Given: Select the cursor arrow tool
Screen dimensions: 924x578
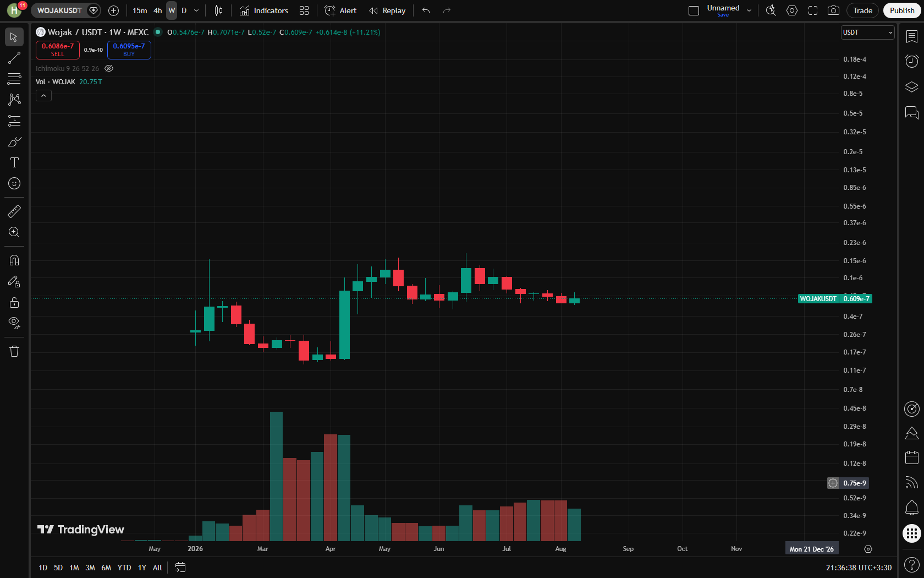Looking at the screenshot, I should (x=14, y=37).
